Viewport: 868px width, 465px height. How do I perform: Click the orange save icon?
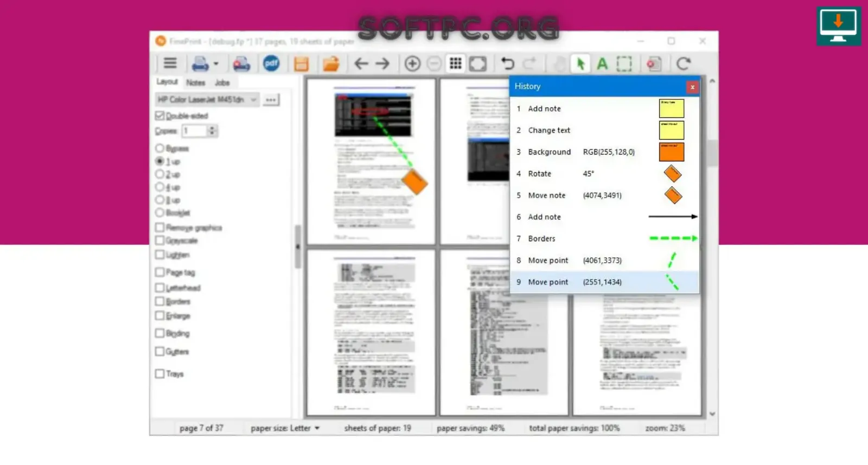point(301,64)
